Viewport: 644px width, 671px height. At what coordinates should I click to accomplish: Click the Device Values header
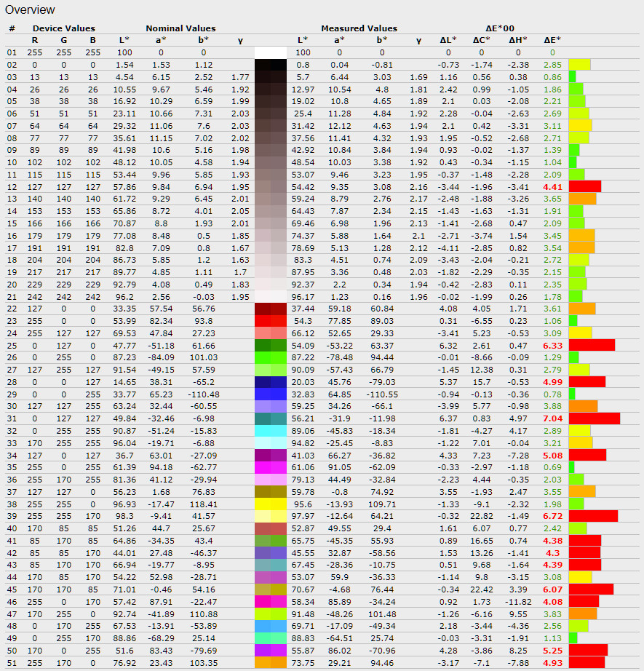coord(64,28)
